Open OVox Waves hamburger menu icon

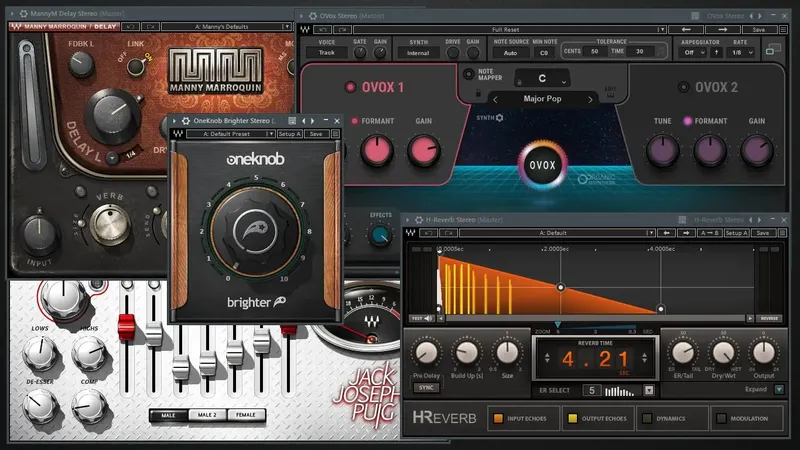784,30
